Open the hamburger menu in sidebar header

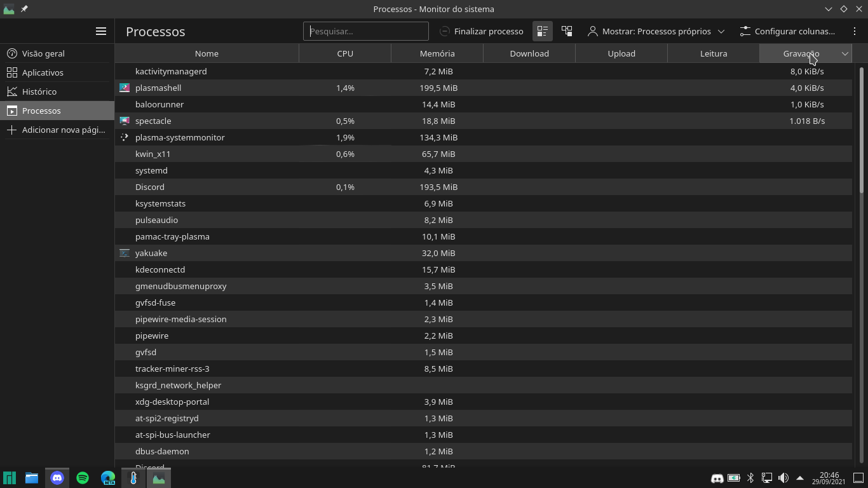click(x=101, y=31)
